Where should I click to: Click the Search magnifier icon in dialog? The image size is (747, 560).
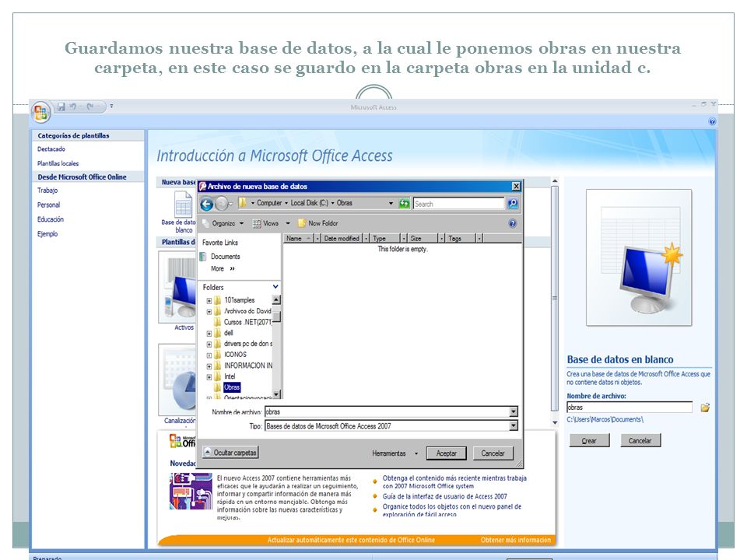[x=513, y=204]
